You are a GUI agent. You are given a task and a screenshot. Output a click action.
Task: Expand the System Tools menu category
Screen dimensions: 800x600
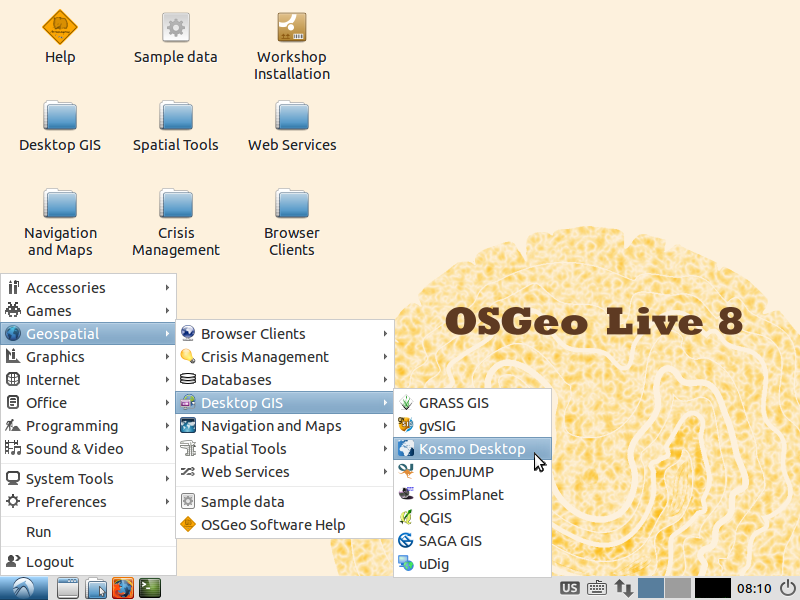pyautogui.click(x=88, y=479)
